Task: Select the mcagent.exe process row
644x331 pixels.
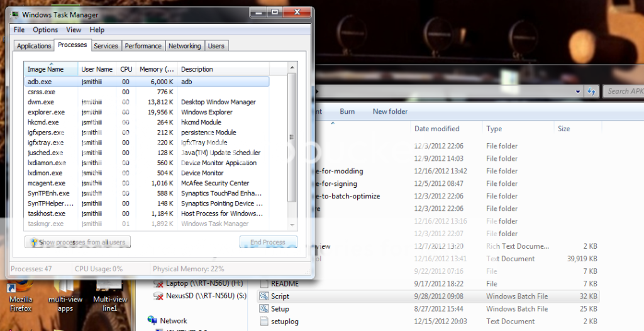Action: (147, 183)
